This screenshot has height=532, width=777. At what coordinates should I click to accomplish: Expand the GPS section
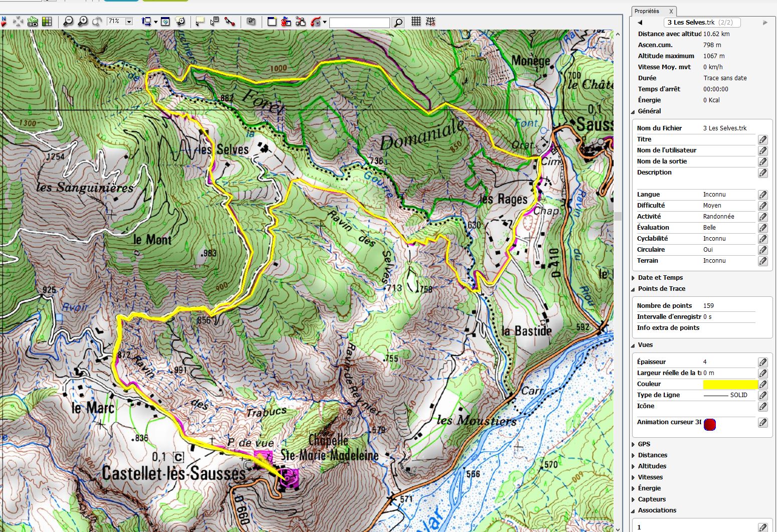pos(644,444)
